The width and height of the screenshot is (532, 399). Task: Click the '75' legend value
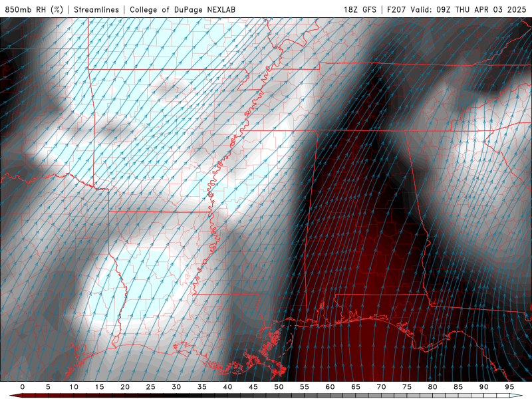click(x=407, y=387)
